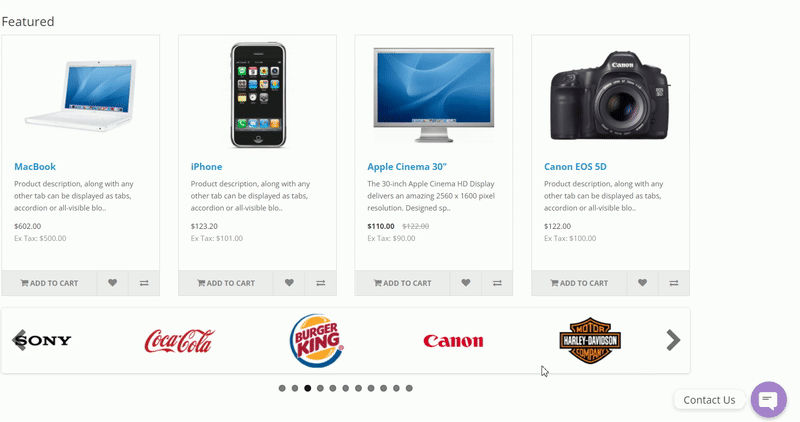
Task: Select the last carousel pagination dot
Action: click(409, 388)
